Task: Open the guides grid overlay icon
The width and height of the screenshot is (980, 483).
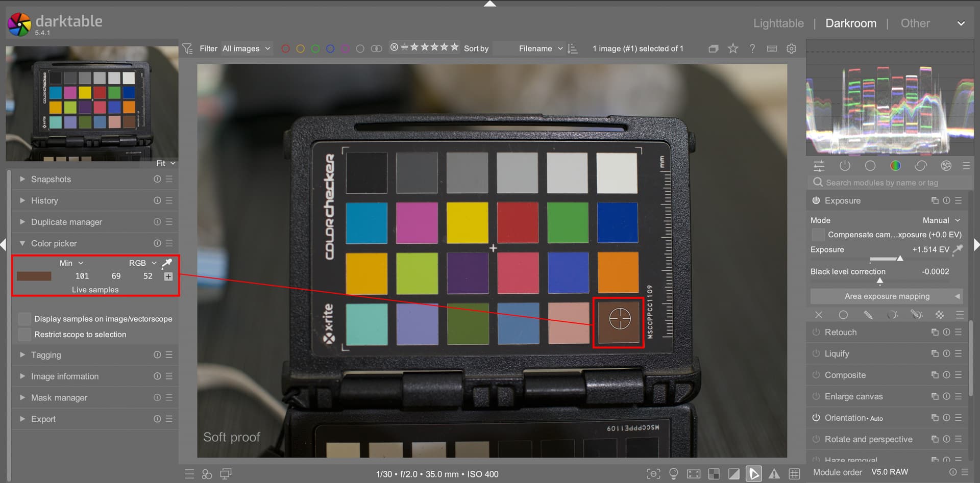Action: (x=794, y=474)
